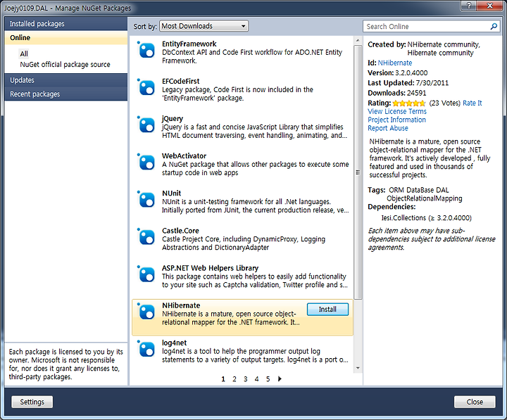
Task: Click the ASP.NET Web Helpers Library icon
Action: coord(146,274)
